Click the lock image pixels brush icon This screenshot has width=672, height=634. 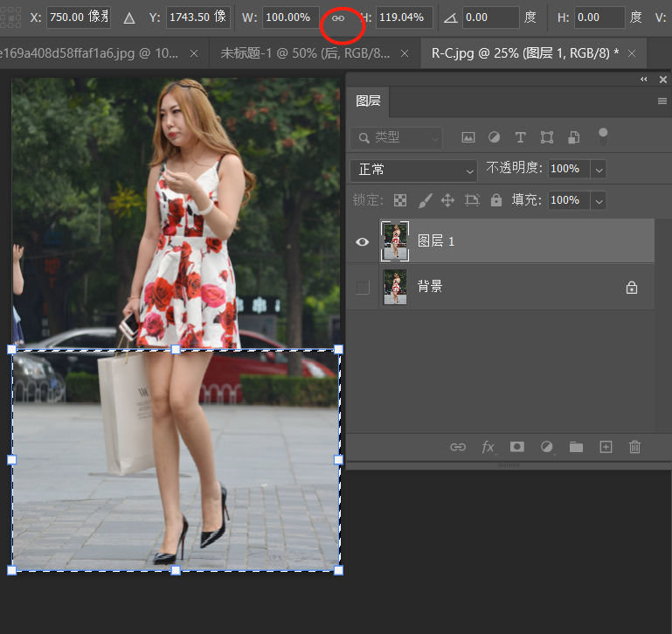click(425, 200)
